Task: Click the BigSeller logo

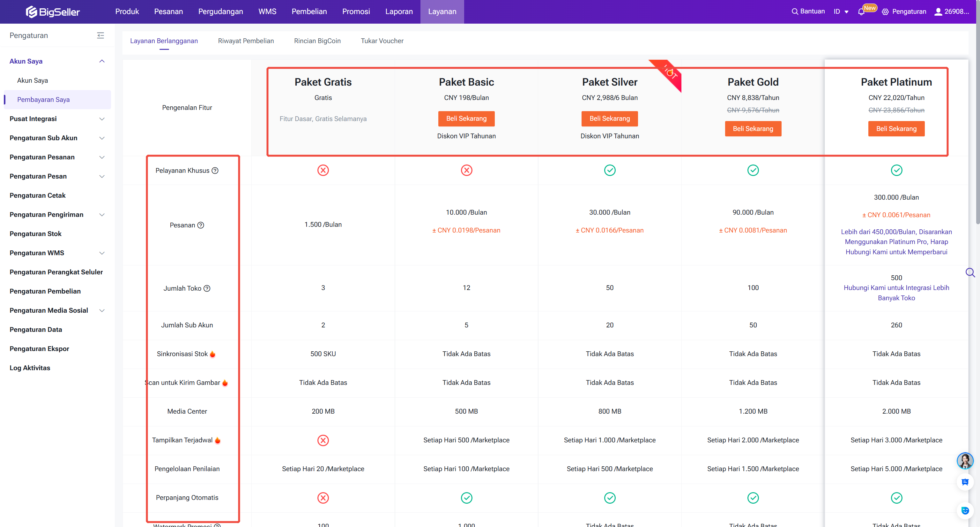Action: [53, 12]
